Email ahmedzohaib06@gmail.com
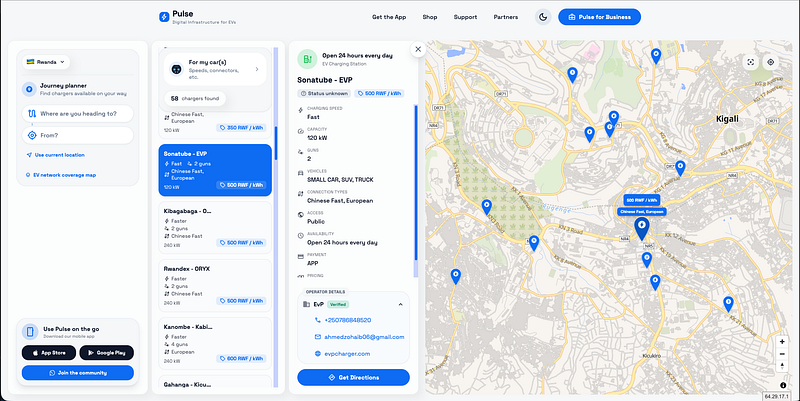This screenshot has height=401, width=800. click(364, 337)
